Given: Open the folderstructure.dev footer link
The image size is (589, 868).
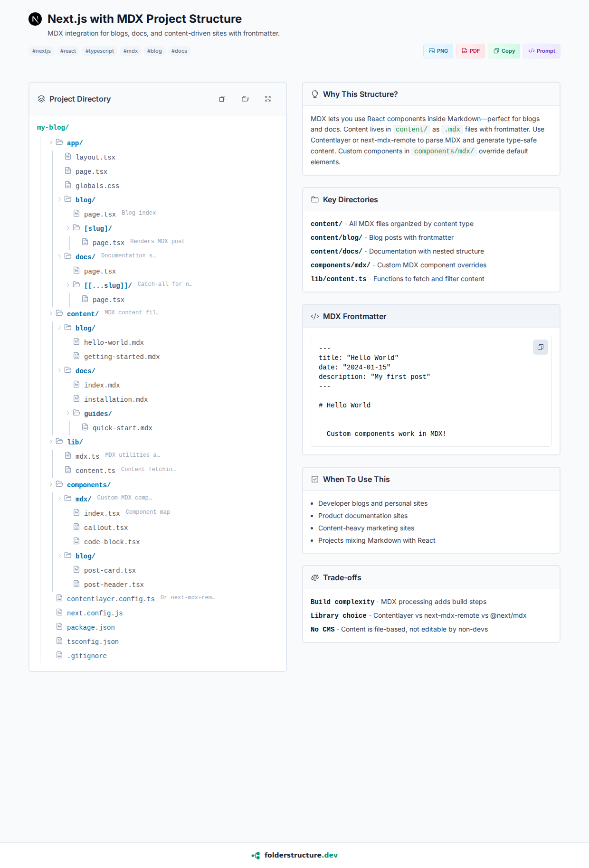Looking at the screenshot, I should 301,855.
